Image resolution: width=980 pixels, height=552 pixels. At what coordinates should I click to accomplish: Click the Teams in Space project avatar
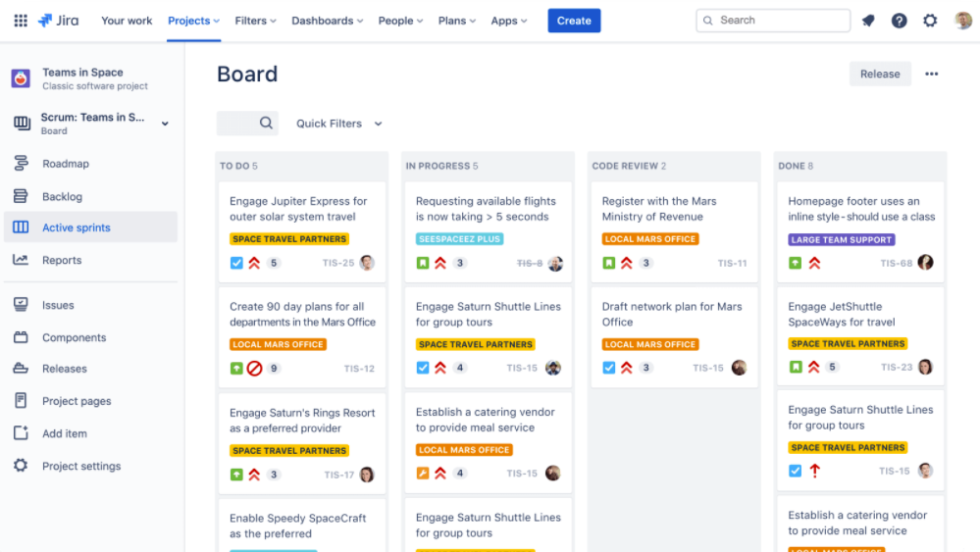point(21,78)
